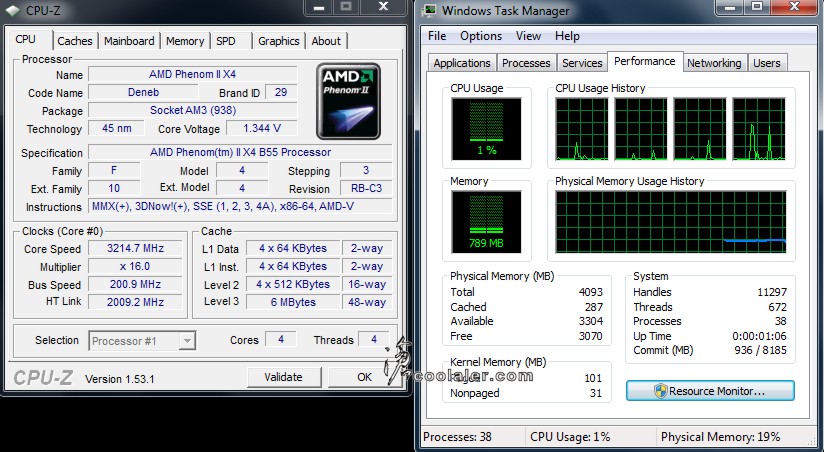This screenshot has width=824, height=452.
Task: Click the Brand ID value 29
Action: pos(281,93)
